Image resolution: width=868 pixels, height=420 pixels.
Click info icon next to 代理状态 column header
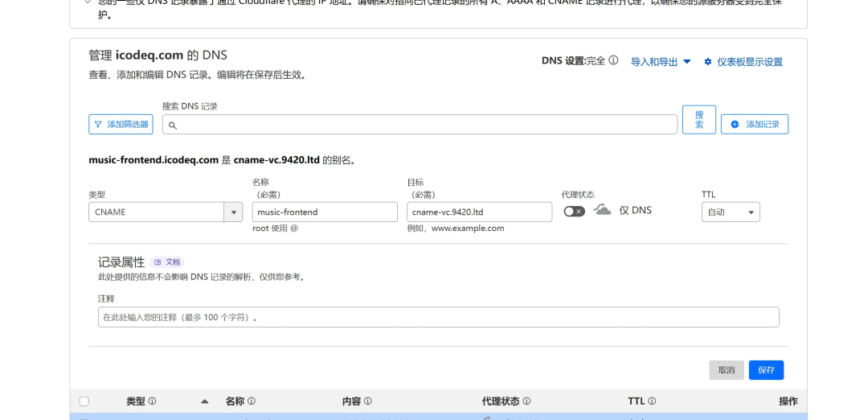click(526, 401)
